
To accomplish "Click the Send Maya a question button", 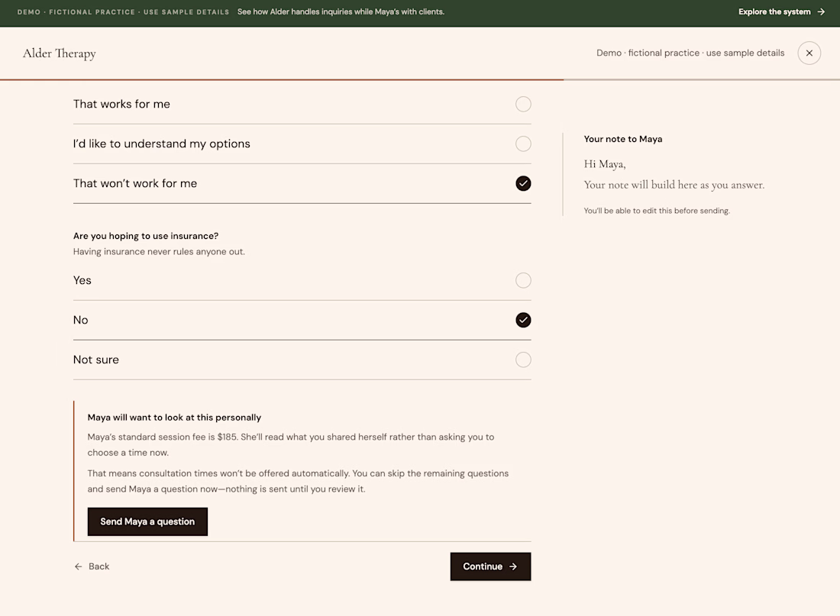I will 147,521.
